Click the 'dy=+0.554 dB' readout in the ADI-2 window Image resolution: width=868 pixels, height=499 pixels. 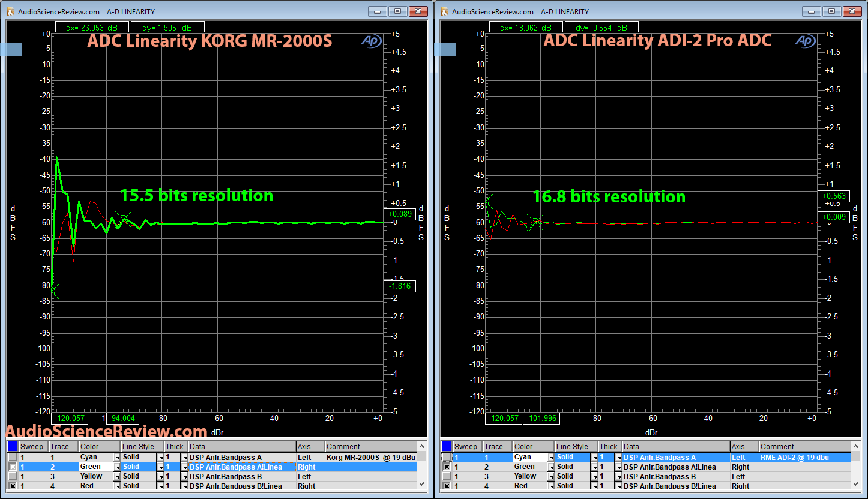[601, 27]
